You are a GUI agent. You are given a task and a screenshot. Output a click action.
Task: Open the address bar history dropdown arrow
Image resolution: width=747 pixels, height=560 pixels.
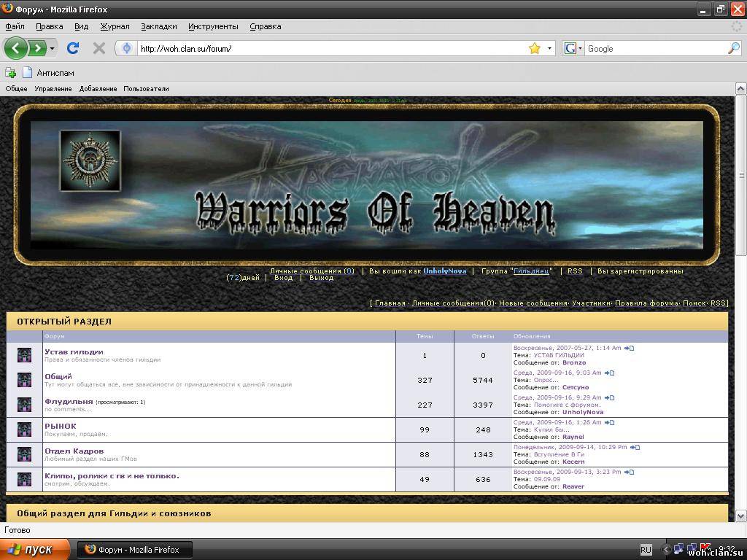point(549,48)
